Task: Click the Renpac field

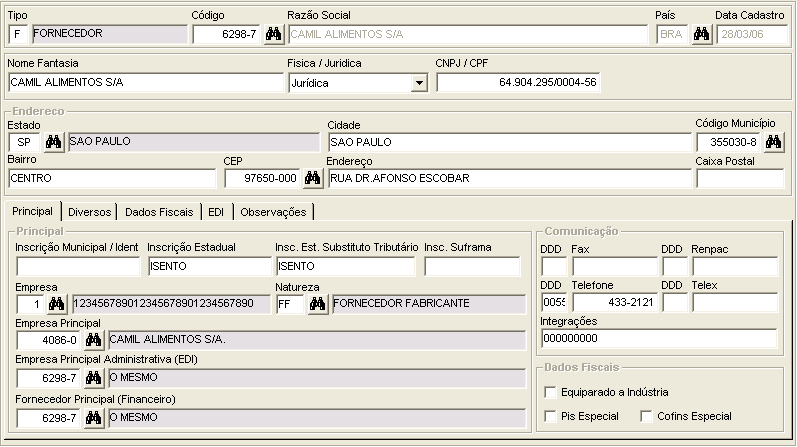Action: 735,266
